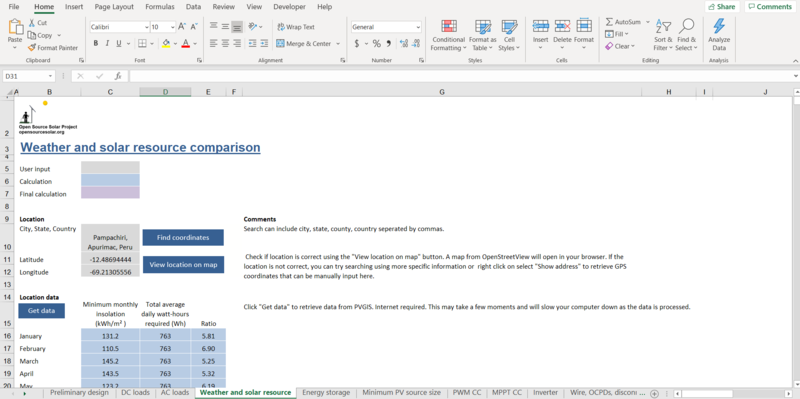Switch to the Developer ribbon tab

click(x=289, y=7)
